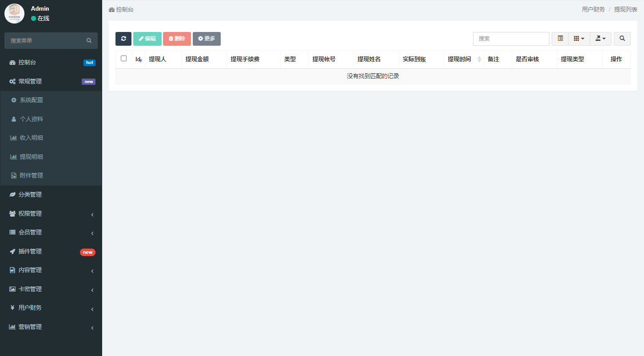
Task: Click the dashboard icon beside 控制台
Action: pyautogui.click(x=12, y=63)
